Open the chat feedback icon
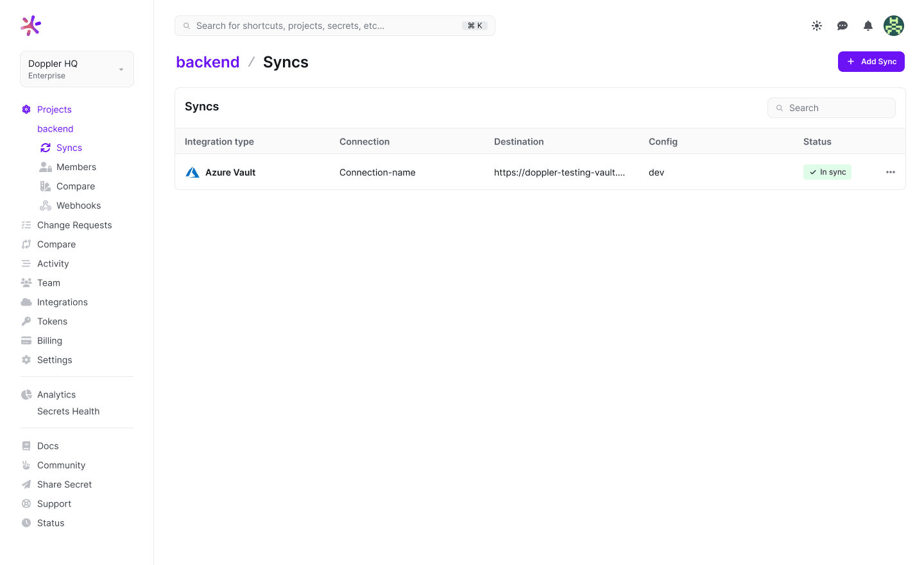924x565 pixels. tap(843, 26)
